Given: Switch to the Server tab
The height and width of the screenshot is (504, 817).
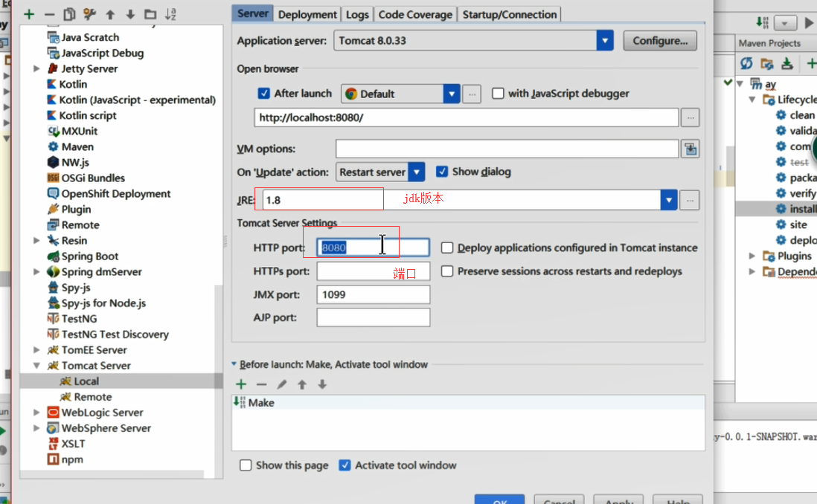Looking at the screenshot, I should click(x=253, y=13).
